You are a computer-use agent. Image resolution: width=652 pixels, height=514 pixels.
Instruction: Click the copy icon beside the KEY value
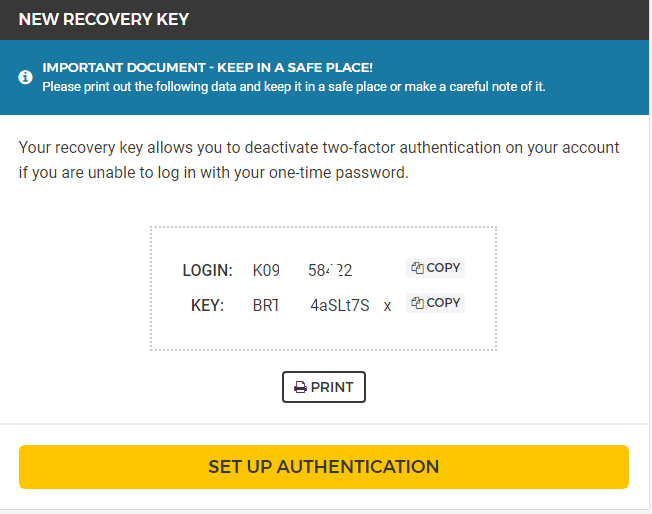coord(417,303)
